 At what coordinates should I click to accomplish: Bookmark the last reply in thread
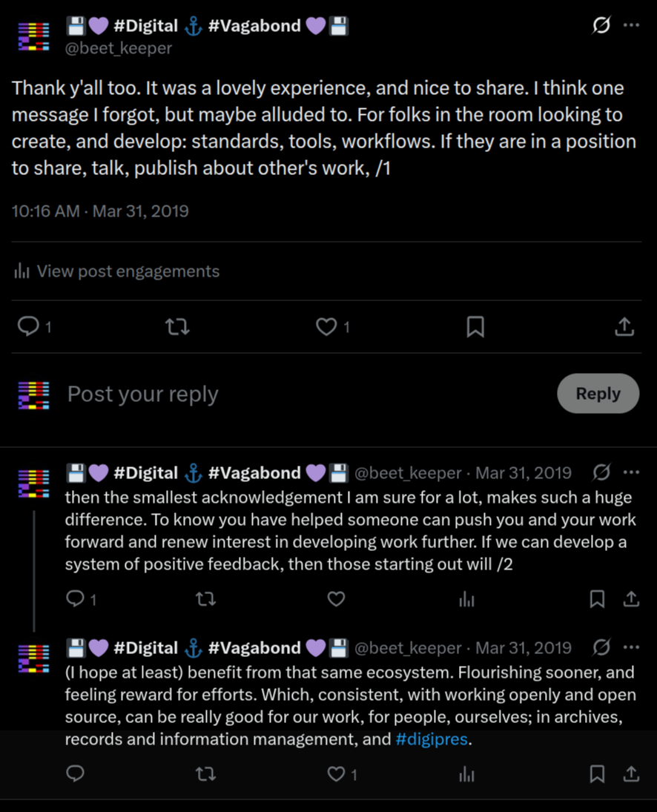(x=597, y=774)
